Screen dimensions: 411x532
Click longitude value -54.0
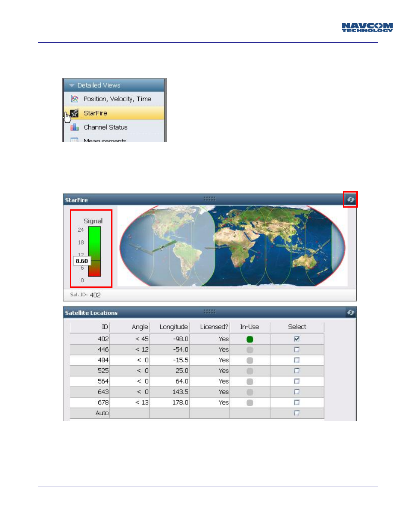[x=181, y=350]
